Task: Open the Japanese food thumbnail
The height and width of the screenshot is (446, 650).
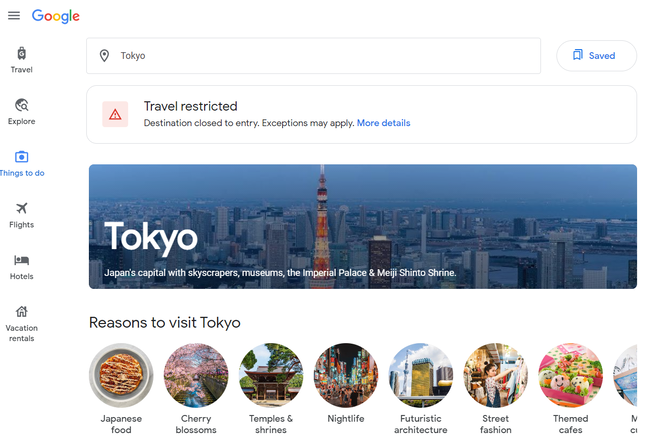Action: point(121,375)
